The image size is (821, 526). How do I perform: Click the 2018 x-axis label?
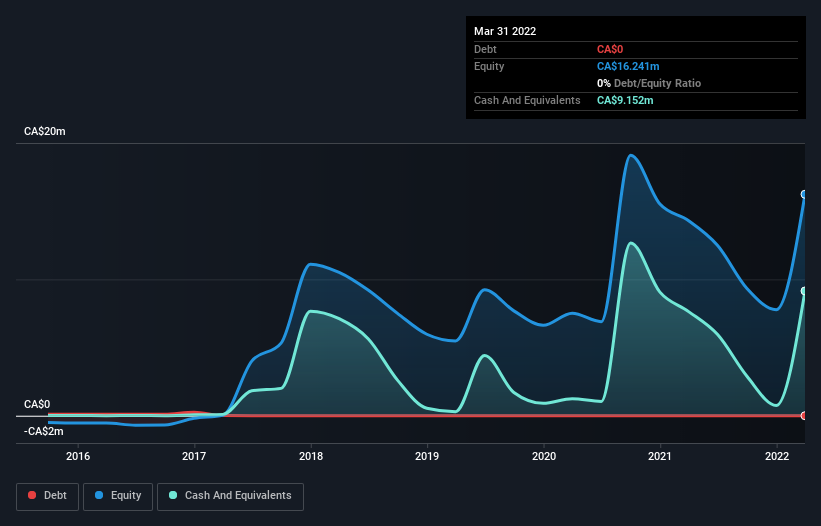pyautogui.click(x=311, y=456)
